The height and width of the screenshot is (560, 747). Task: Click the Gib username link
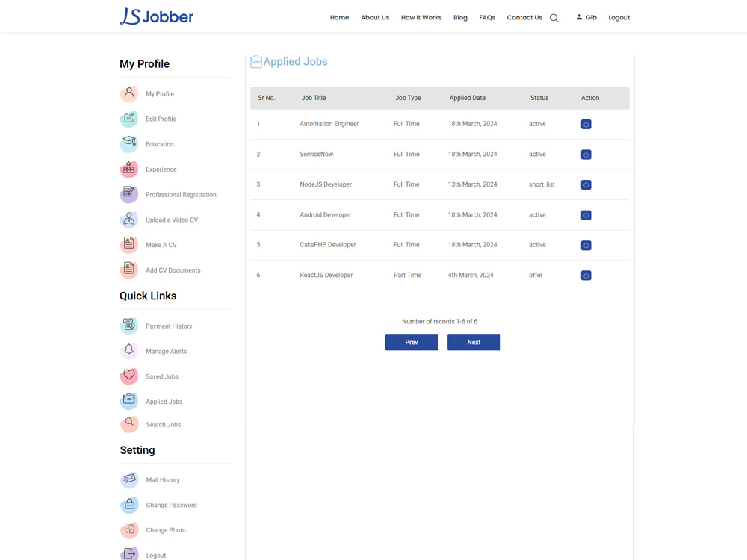pos(591,18)
